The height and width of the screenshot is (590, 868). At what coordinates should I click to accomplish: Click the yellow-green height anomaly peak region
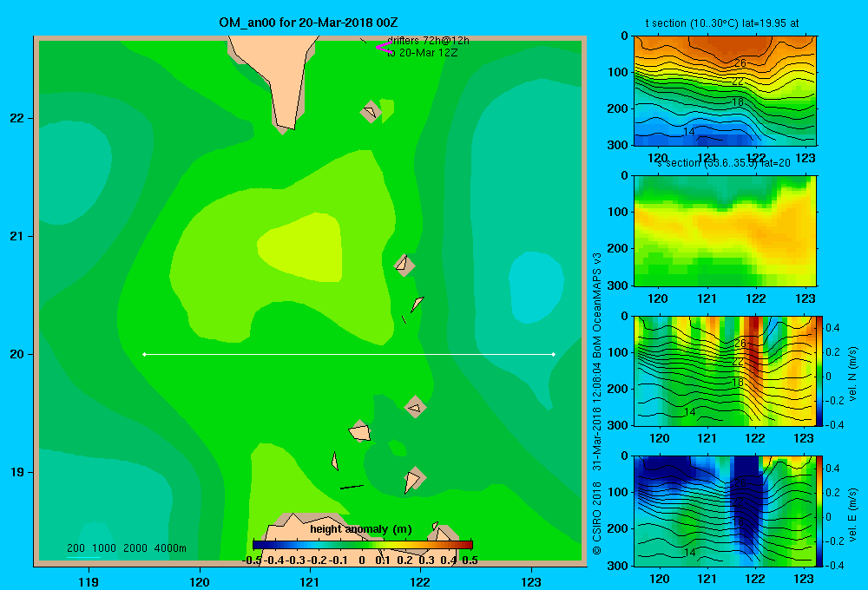point(303,246)
